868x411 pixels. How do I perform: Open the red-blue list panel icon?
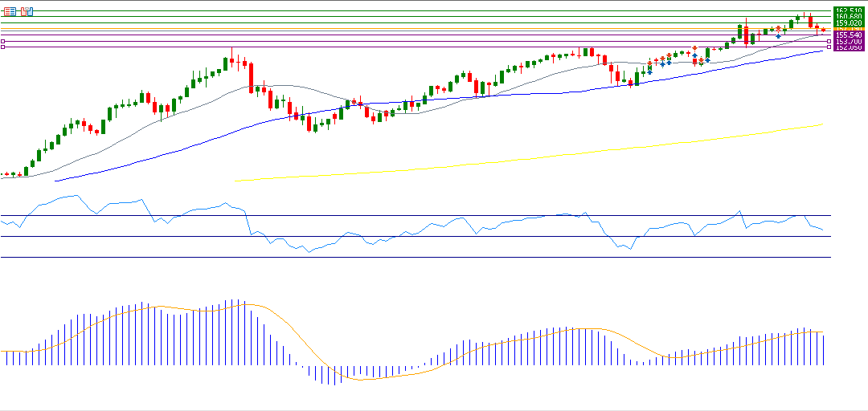click(10, 11)
